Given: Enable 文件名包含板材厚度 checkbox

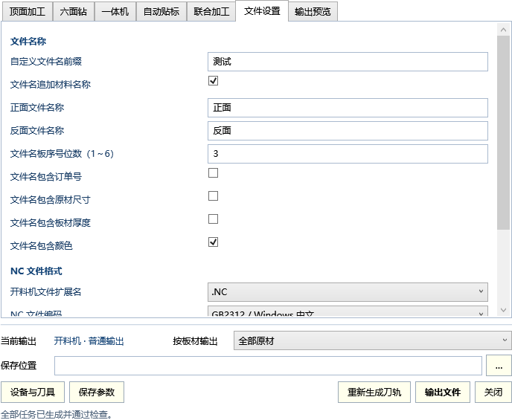Looking at the screenshot, I should coord(214,219).
